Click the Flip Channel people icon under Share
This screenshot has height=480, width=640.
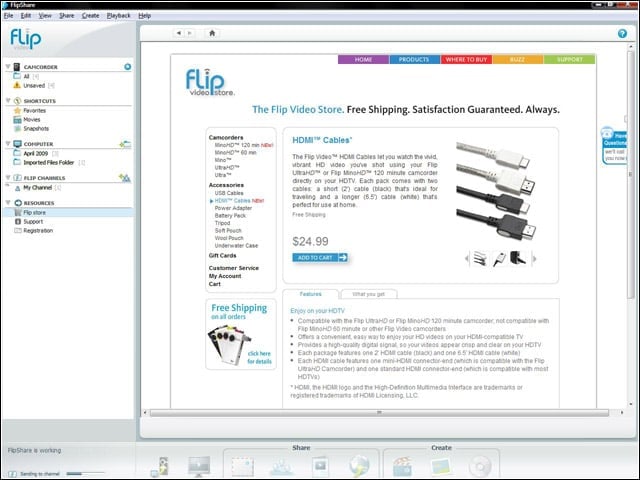coord(281,467)
